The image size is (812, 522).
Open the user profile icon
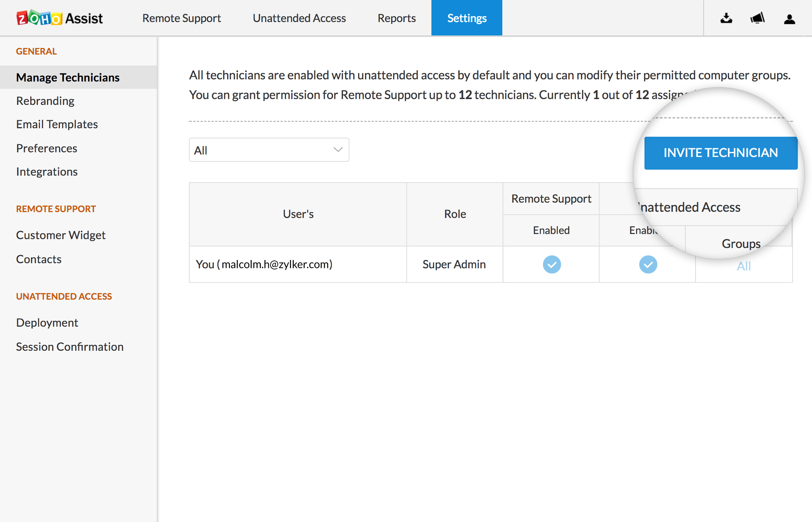click(x=789, y=19)
